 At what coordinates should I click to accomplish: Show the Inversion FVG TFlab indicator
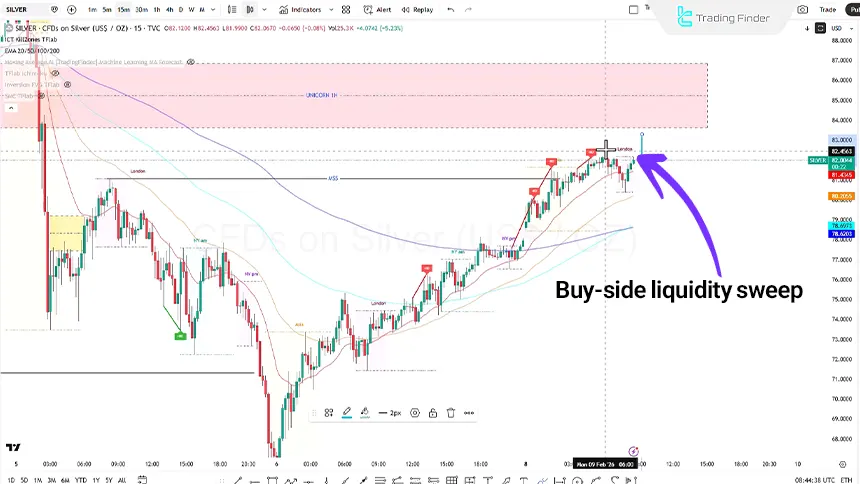coord(67,85)
